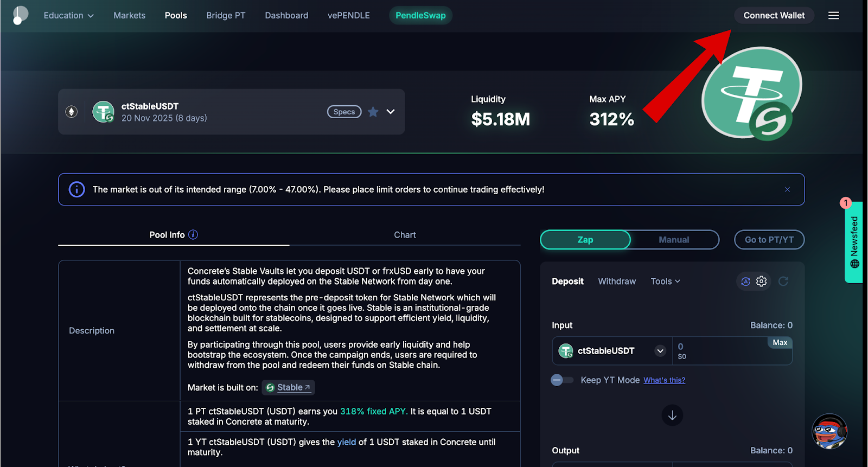Screen dimensions: 868x467
Task: Switch to the Chart tab
Action: 405,235
